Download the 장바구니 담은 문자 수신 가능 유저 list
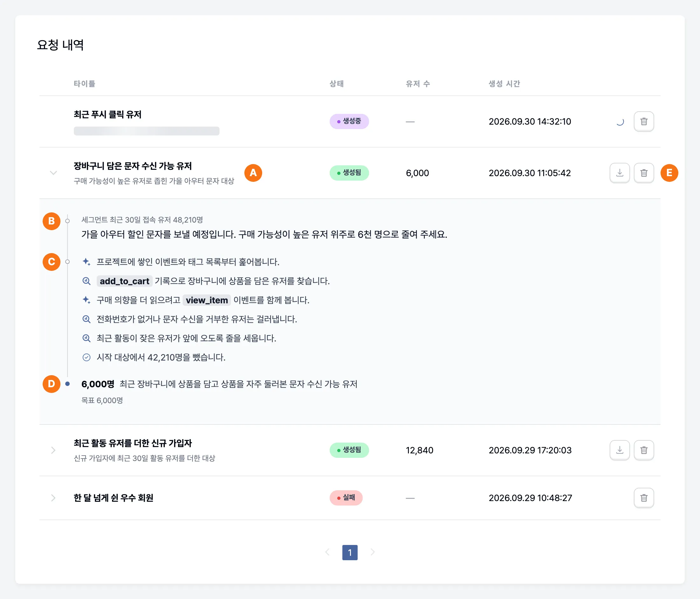 [x=619, y=173]
